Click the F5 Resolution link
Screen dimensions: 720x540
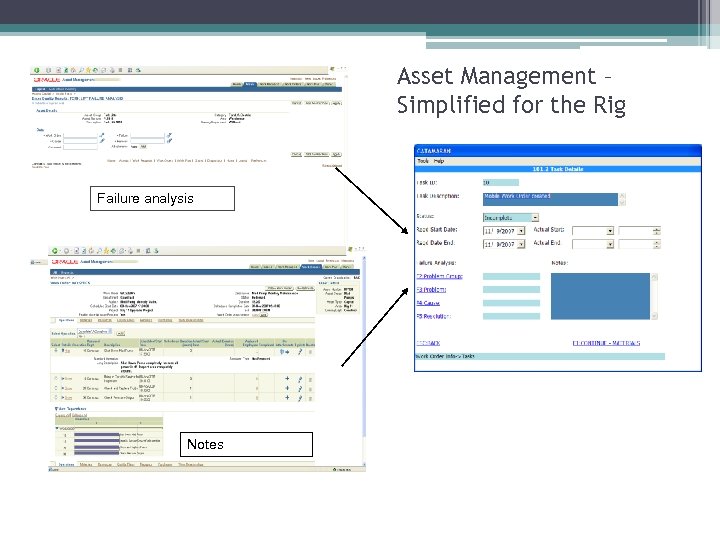[433, 316]
